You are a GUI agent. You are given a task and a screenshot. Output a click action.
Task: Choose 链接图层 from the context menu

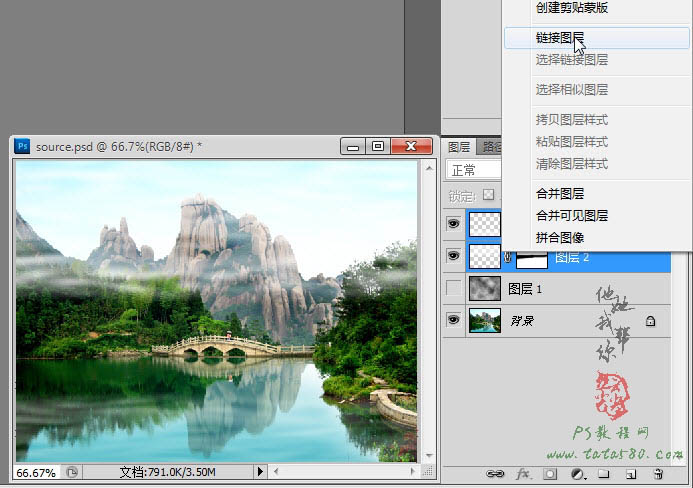coord(597,38)
